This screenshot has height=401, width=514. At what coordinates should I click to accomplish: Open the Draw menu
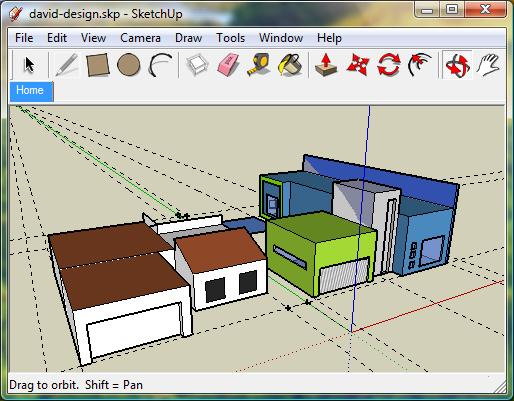point(188,38)
